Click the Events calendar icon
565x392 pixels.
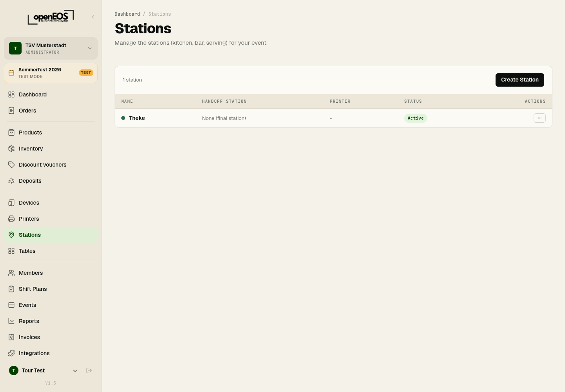point(11,305)
